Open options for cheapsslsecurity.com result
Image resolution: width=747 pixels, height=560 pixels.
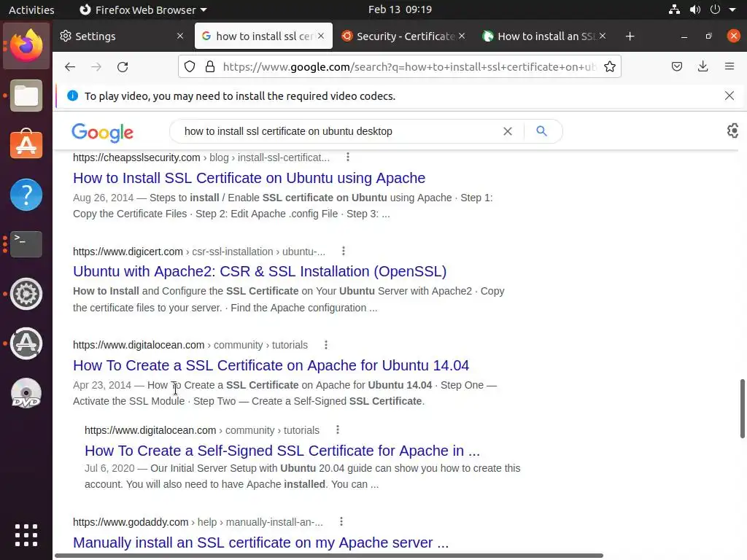[348, 157]
